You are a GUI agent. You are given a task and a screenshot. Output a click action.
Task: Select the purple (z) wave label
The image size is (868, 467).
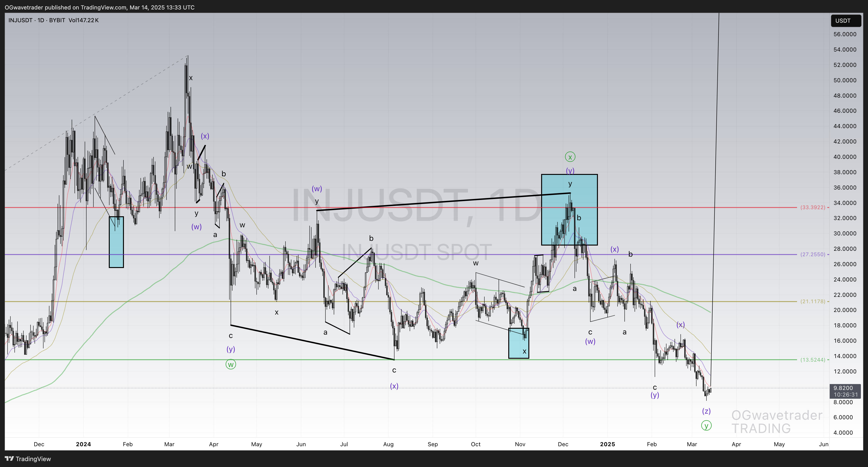706,411
